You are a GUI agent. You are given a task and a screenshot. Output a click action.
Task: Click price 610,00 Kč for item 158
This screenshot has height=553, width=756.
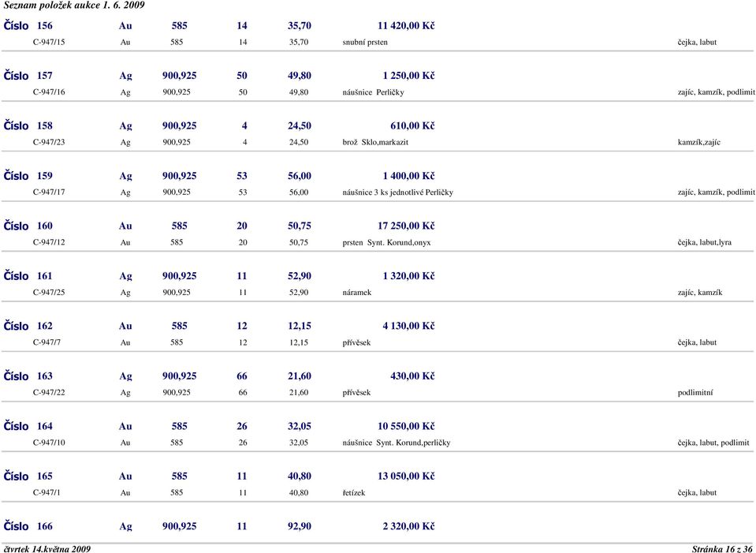pos(412,126)
